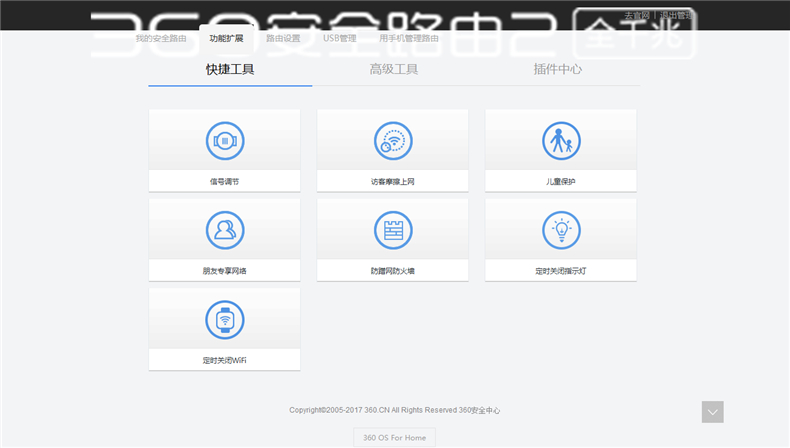This screenshot has width=790, height=448.
Task: Go to 我的安全路由 in navigation
Action: point(161,38)
